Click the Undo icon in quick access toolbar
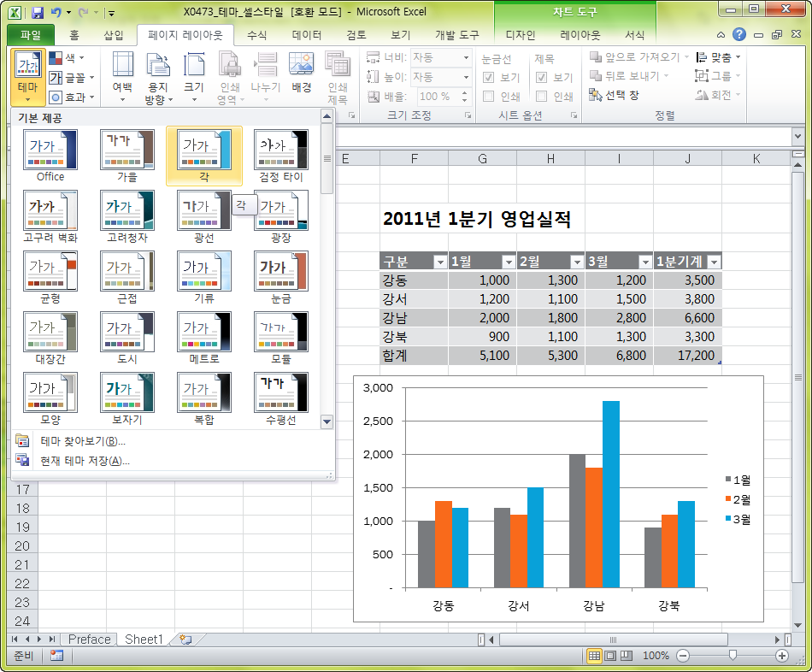Image resolution: width=812 pixels, height=672 pixels. point(56,13)
